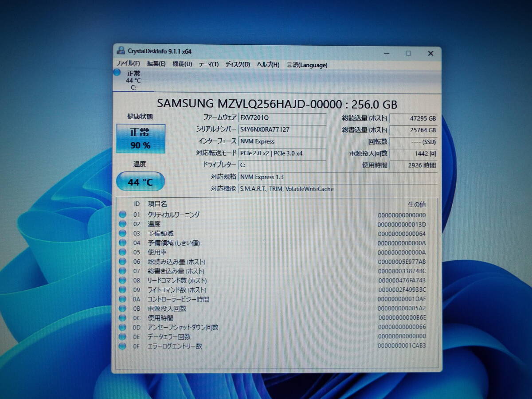This screenshot has height=399, width=532.
Task: Close the CrystalDiskInfo window
Action: (x=430, y=54)
